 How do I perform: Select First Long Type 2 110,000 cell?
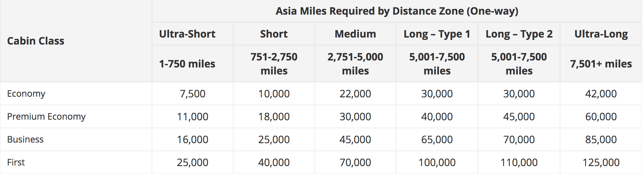pyautogui.click(x=519, y=162)
